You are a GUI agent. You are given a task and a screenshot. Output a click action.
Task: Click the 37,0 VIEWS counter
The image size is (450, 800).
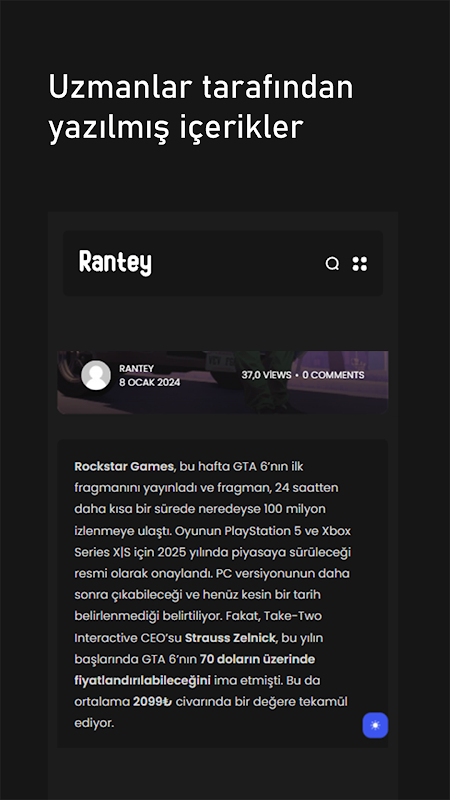click(266, 375)
